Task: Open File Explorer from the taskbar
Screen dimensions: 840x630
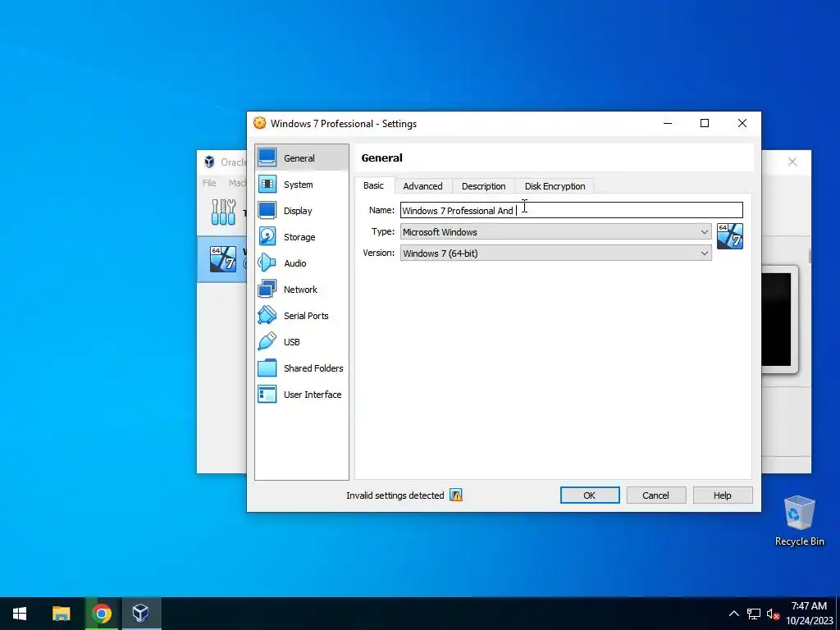Action: point(61,614)
